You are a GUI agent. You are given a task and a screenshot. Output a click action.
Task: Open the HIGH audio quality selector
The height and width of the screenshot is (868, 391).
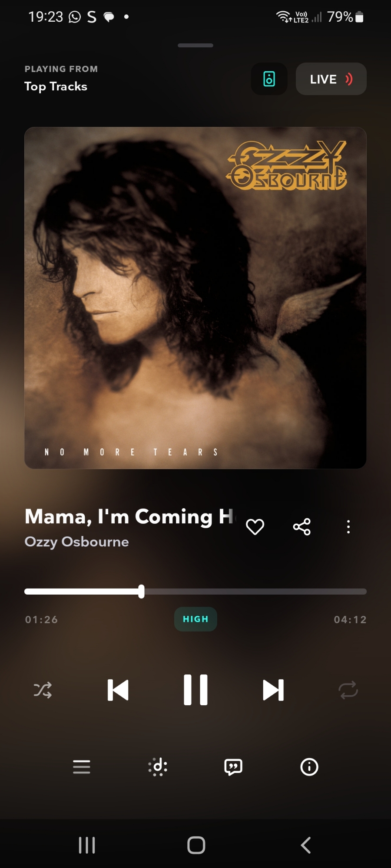(195, 619)
